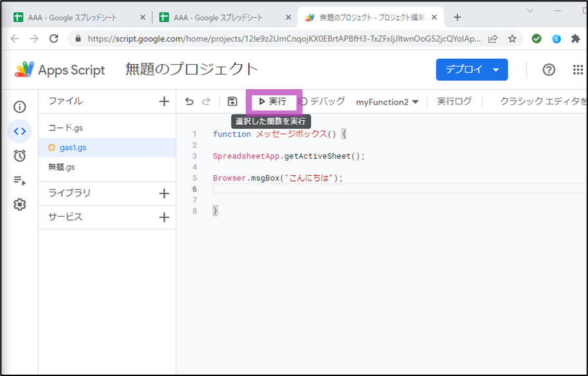Save the project with floppy icon

click(x=233, y=101)
